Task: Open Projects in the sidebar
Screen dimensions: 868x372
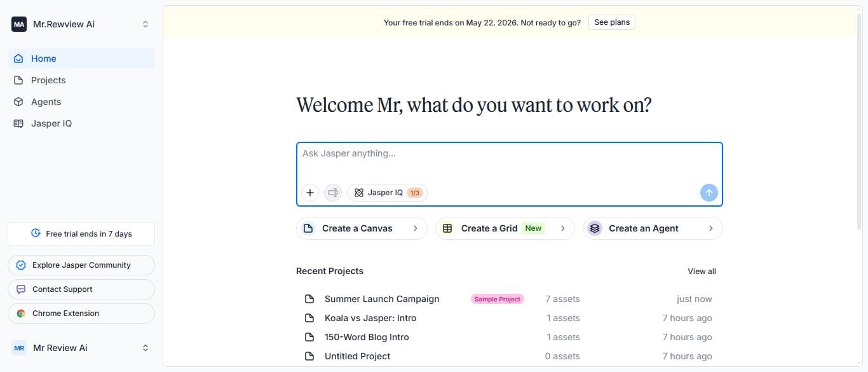Action: 81,80
